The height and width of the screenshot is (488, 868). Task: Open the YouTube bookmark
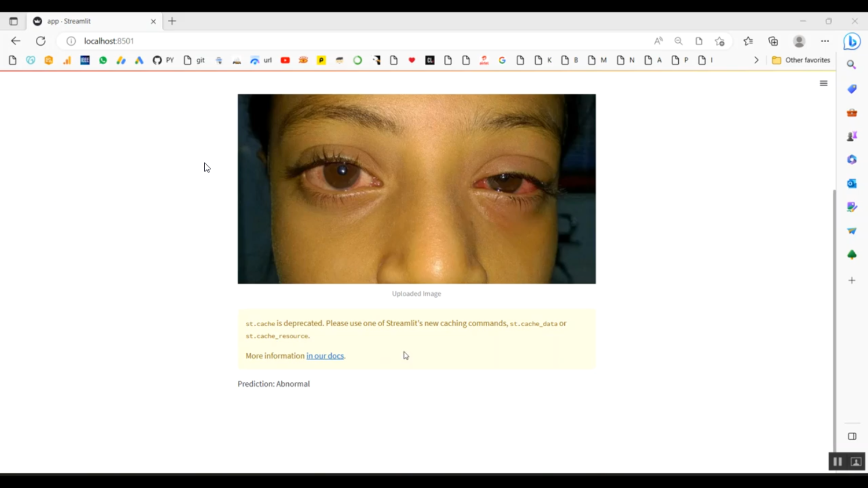click(x=285, y=60)
